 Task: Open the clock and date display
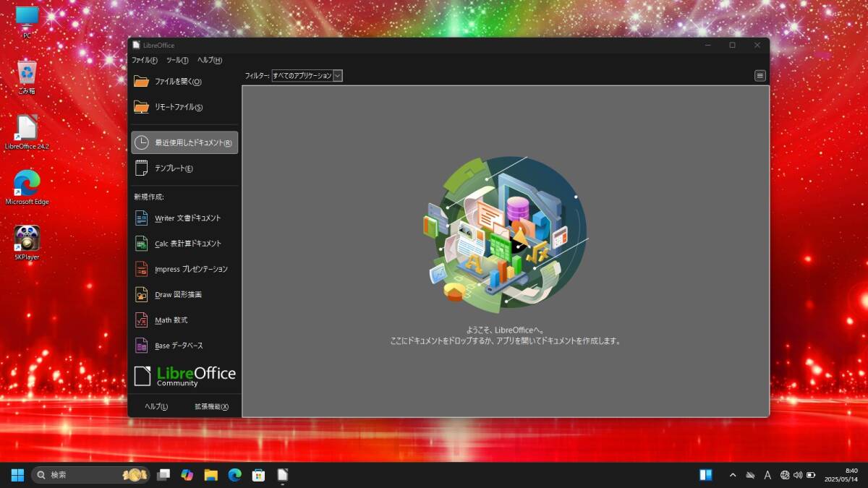coord(841,475)
